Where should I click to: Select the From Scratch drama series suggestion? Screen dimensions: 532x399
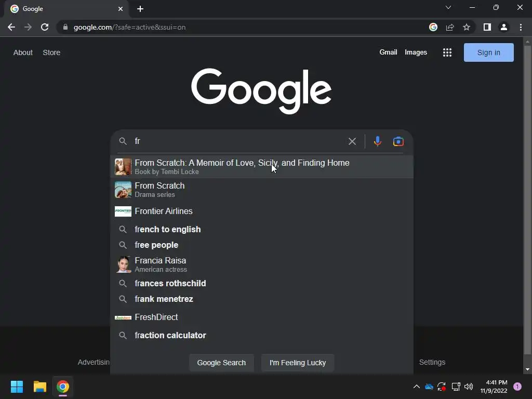(x=262, y=190)
